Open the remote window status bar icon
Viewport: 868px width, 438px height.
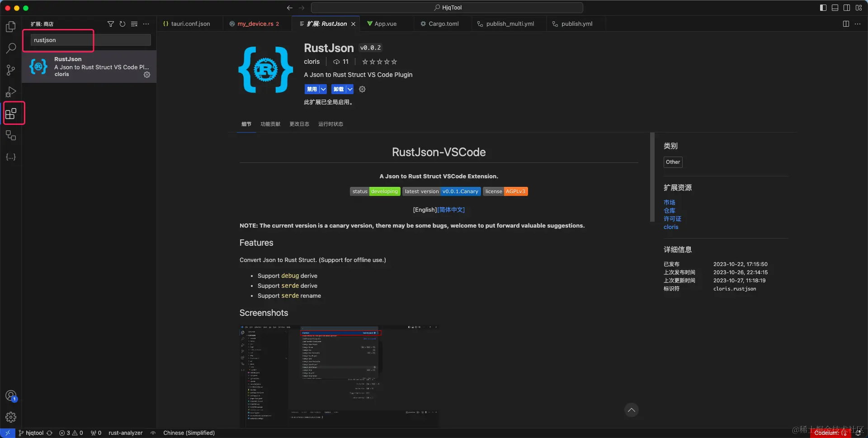click(x=7, y=433)
